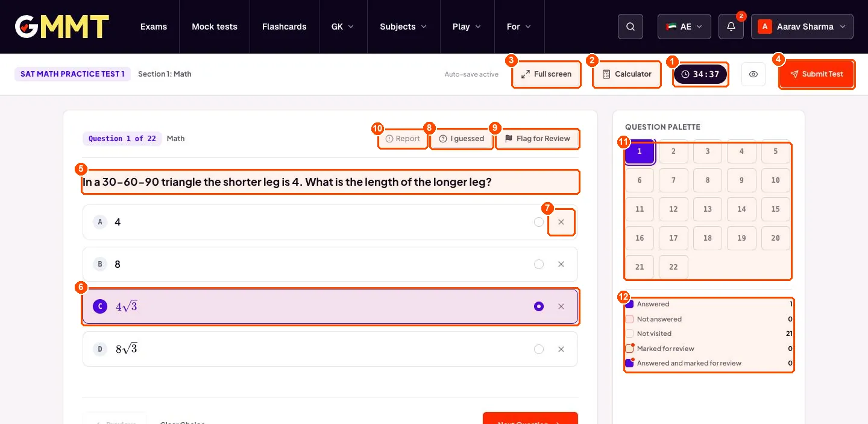Submit the test

(817, 74)
